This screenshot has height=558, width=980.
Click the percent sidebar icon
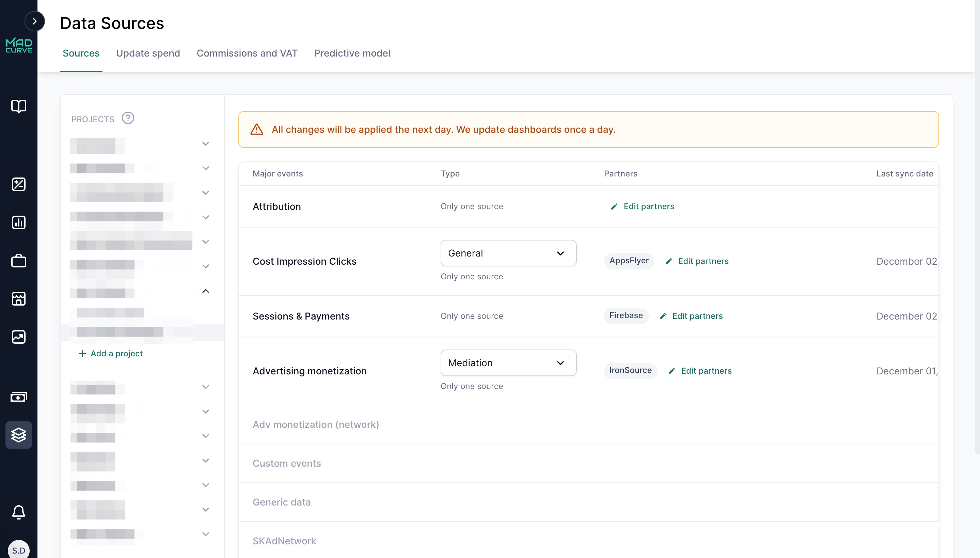pyautogui.click(x=18, y=184)
